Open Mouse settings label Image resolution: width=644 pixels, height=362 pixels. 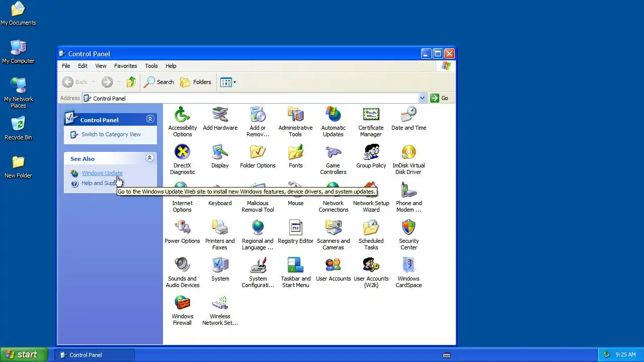(x=295, y=203)
